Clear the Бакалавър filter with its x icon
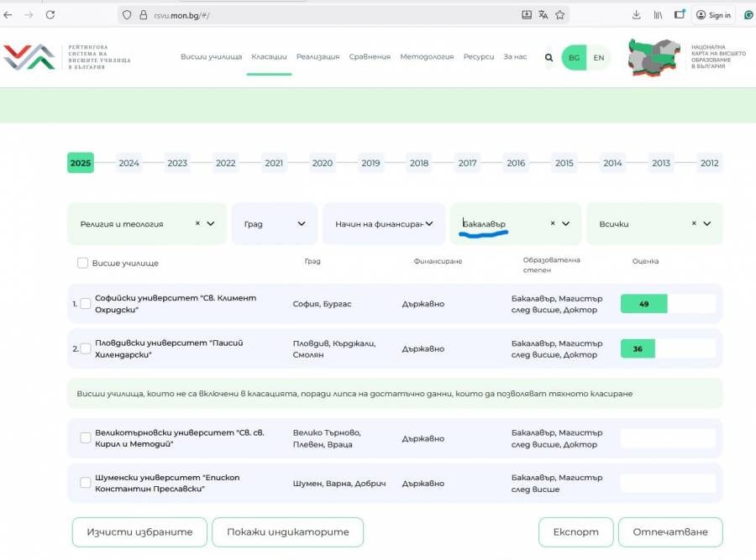756x560 pixels. [x=552, y=223]
